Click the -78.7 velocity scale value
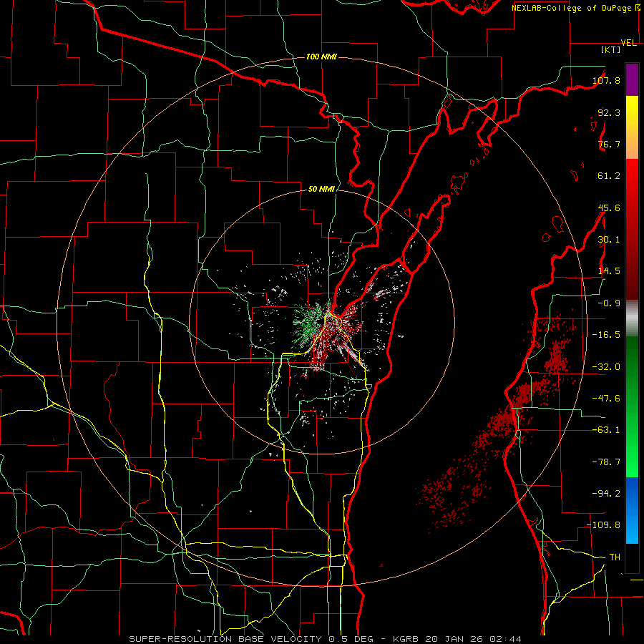 coord(606,462)
